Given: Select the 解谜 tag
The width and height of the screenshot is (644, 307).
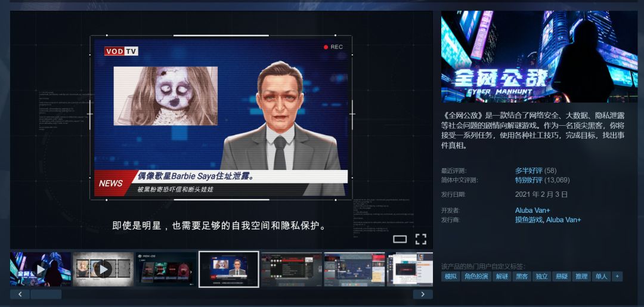Looking at the screenshot, I should click(502, 277).
